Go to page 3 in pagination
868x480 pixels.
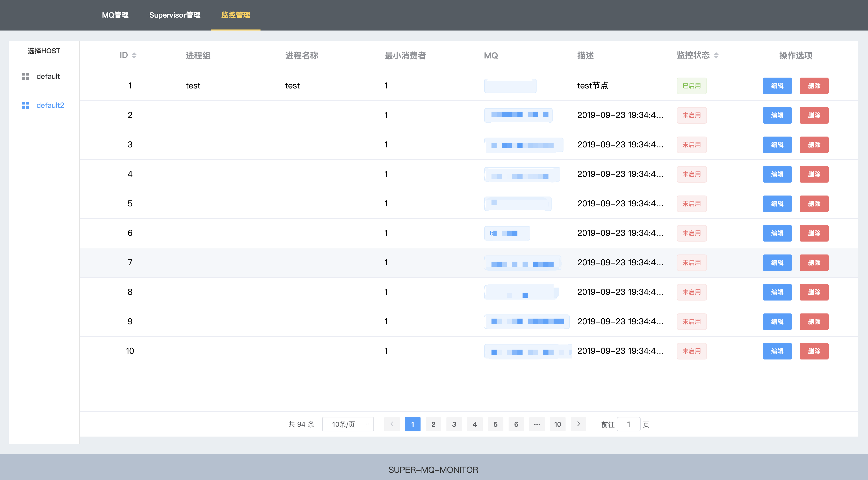454,424
